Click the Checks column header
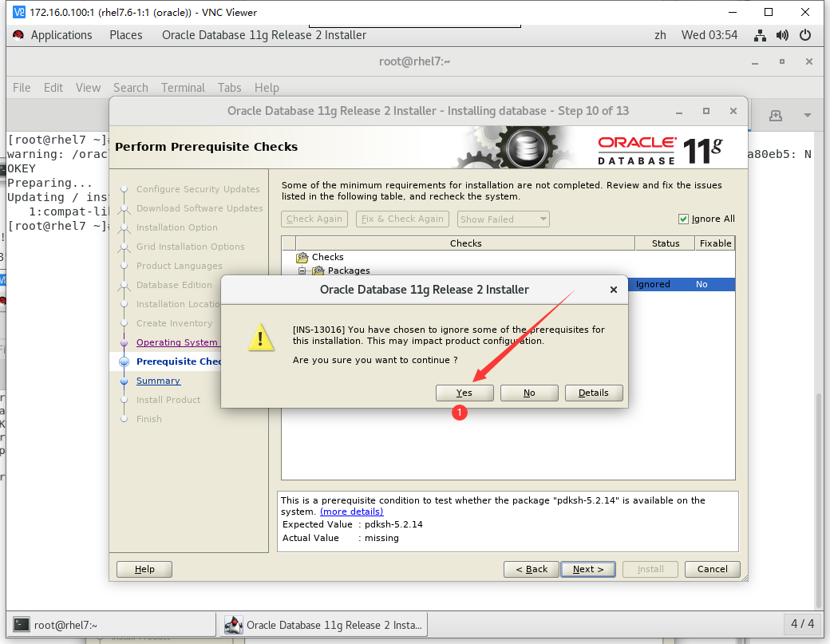Screen dimensions: 830x644 tap(465, 243)
